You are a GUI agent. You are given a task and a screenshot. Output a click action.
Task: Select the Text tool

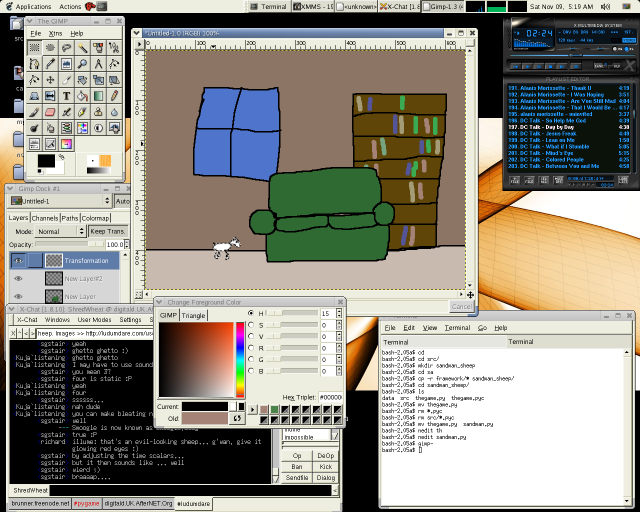(x=66, y=96)
